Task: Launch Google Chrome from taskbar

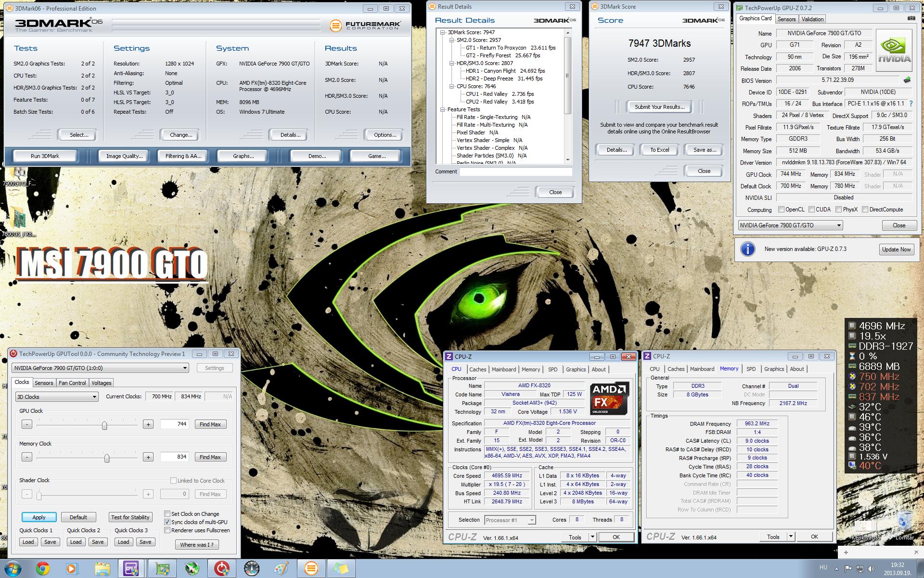Action: (43, 569)
